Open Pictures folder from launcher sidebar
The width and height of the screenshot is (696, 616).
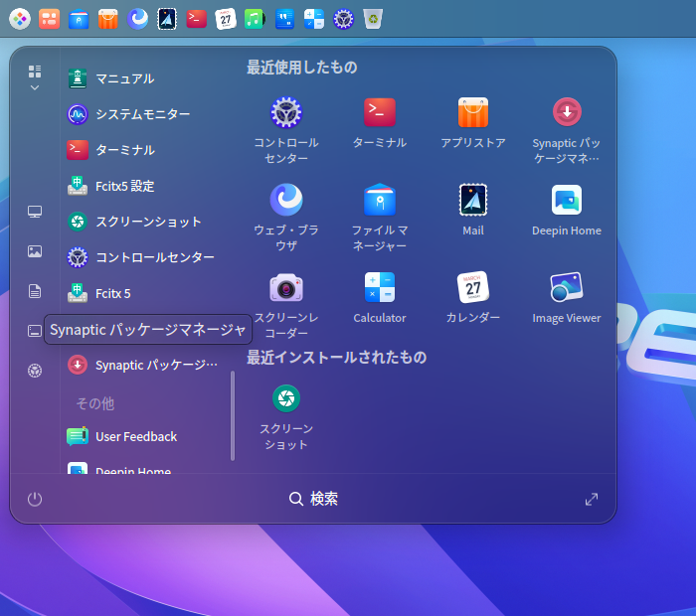point(35,251)
